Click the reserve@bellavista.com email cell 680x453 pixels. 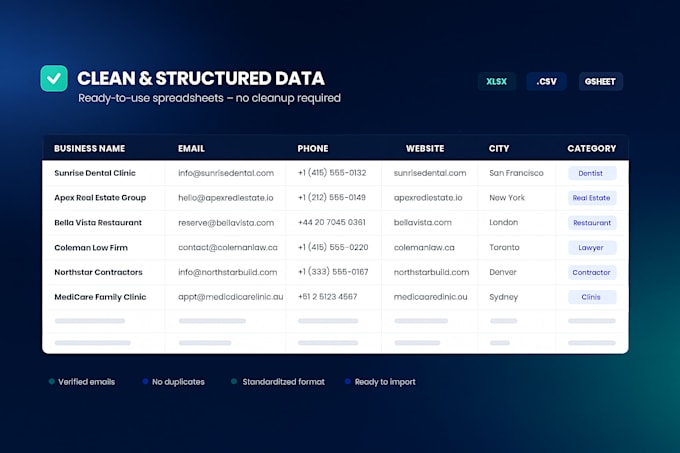226,222
